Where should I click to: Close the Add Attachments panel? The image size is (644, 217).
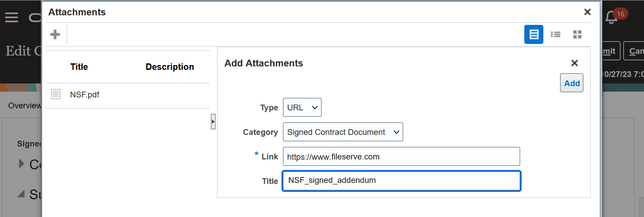click(x=575, y=63)
